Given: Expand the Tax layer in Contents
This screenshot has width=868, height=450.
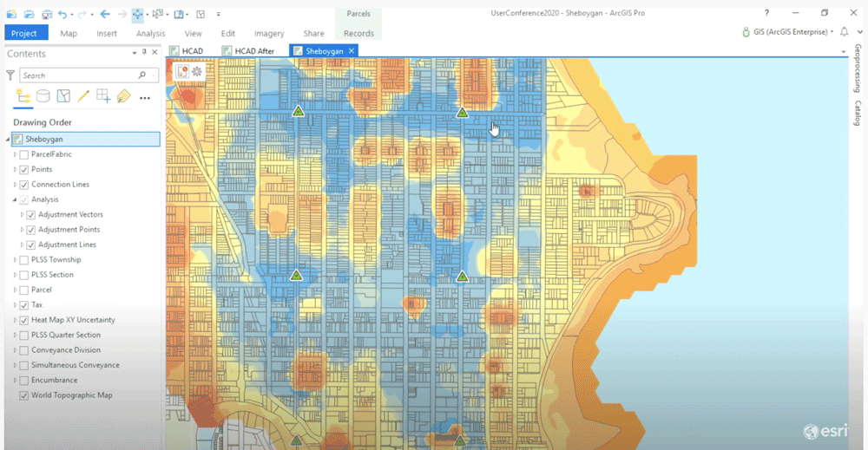Looking at the screenshot, I should point(15,304).
